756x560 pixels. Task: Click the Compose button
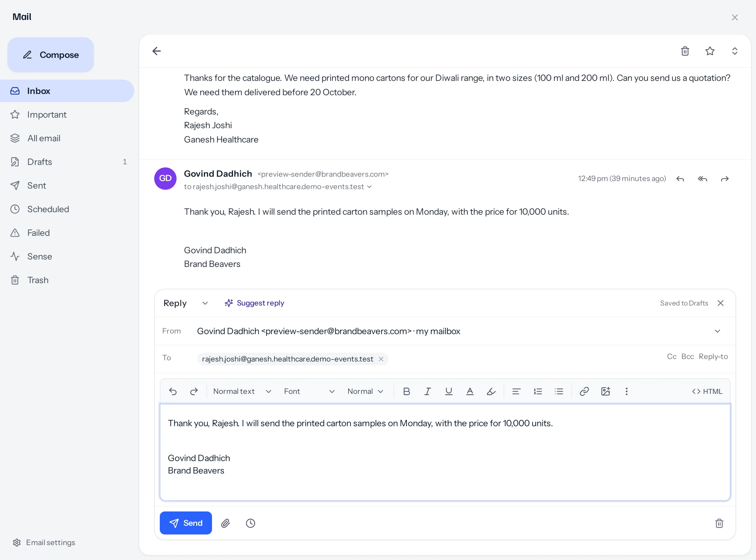point(50,54)
